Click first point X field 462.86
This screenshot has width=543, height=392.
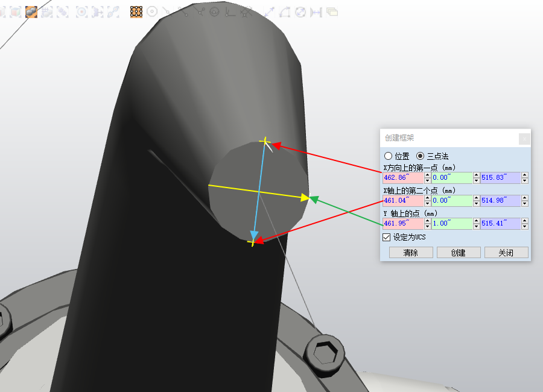403,178
